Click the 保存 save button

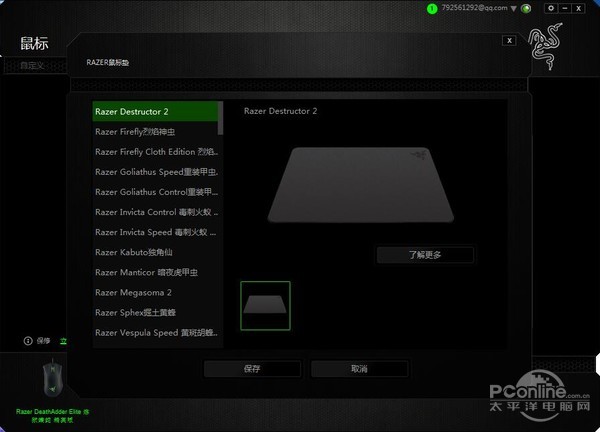point(252,369)
